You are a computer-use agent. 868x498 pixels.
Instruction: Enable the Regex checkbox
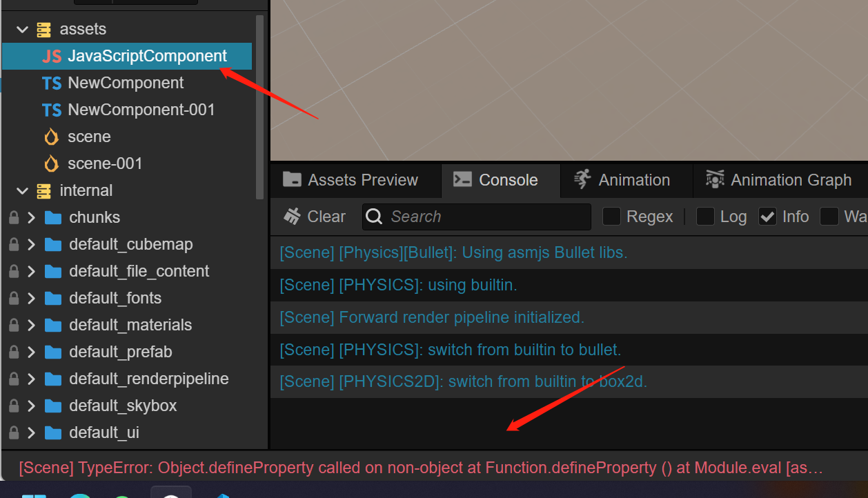click(611, 217)
